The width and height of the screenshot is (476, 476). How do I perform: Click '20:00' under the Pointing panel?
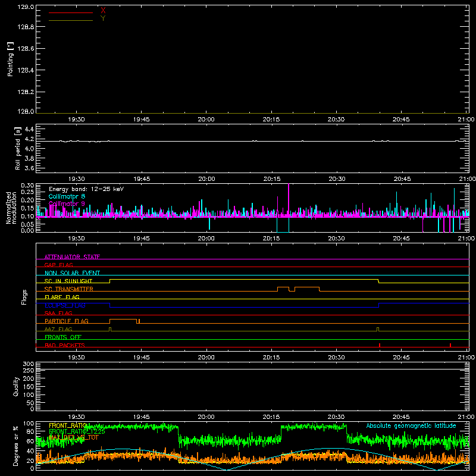coord(206,120)
